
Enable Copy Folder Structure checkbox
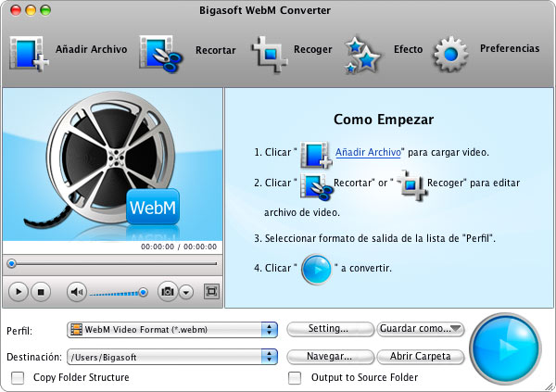[x=18, y=378]
